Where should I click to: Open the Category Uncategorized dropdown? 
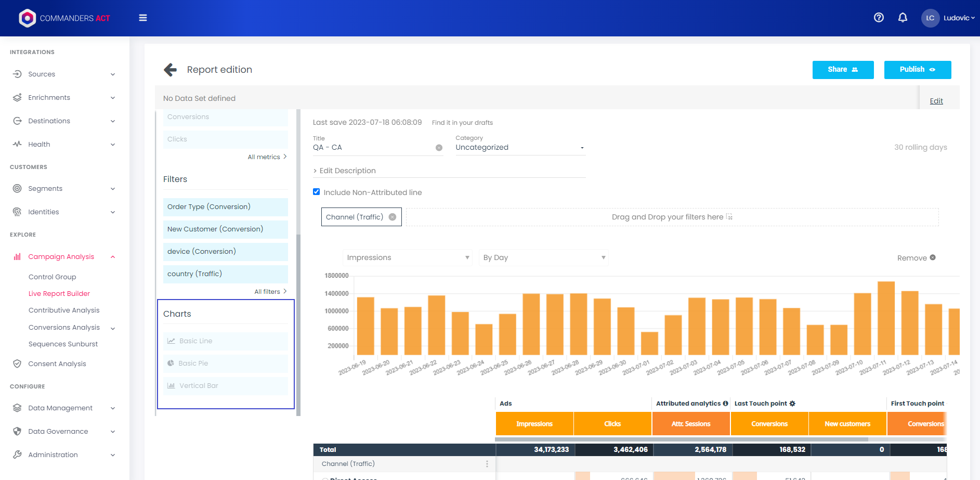pos(520,148)
